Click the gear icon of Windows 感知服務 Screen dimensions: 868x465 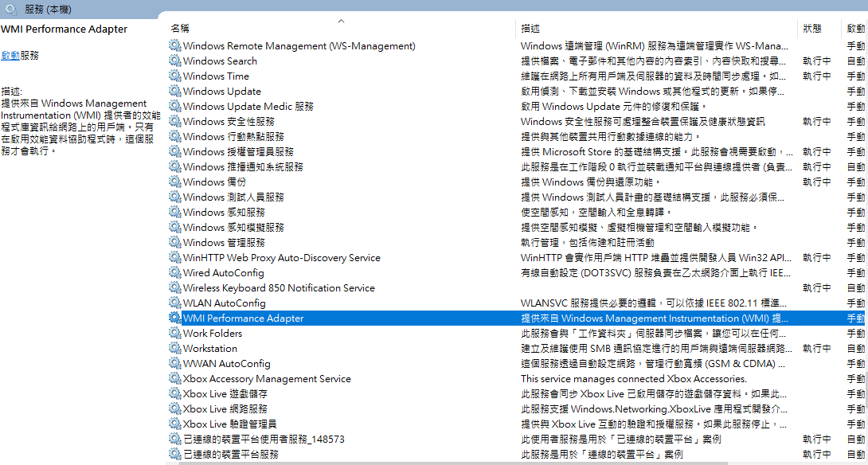pyautogui.click(x=175, y=213)
